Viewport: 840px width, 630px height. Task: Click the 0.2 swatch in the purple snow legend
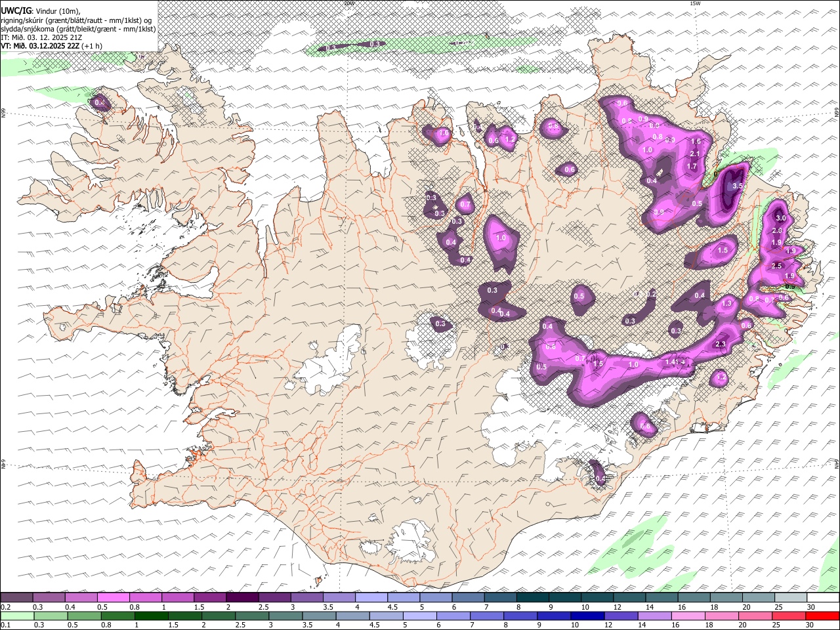[x=16, y=598]
